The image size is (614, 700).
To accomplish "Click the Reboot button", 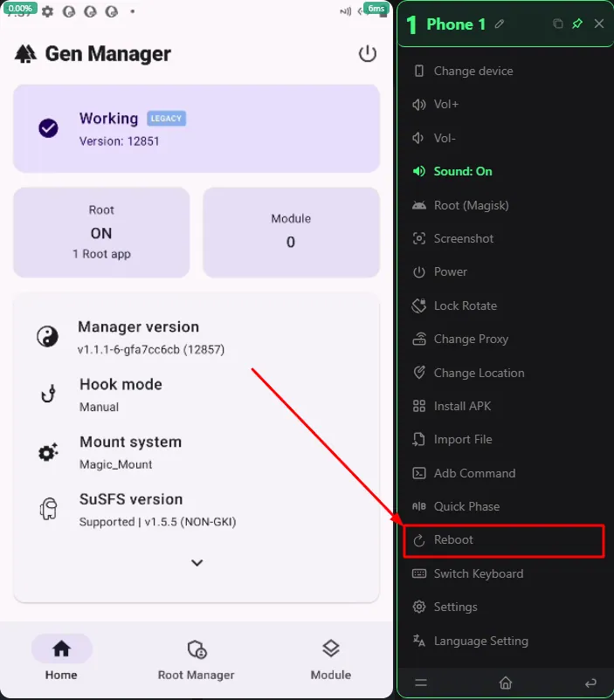I will [x=504, y=540].
